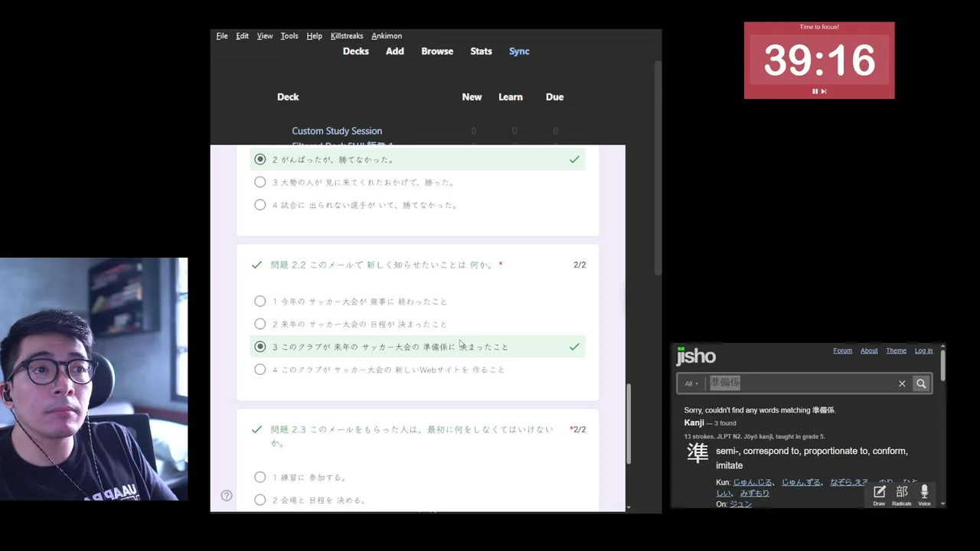Click the jisho logo

coord(696,356)
